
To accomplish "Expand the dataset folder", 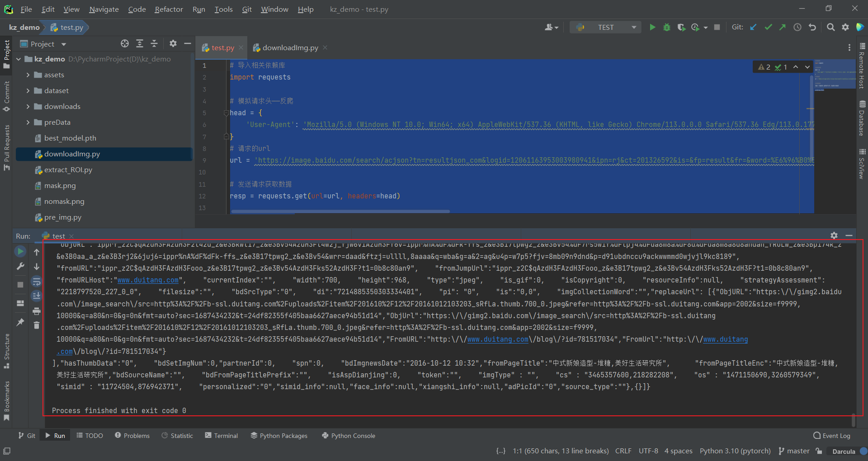I will pyautogui.click(x=28, y=91).
